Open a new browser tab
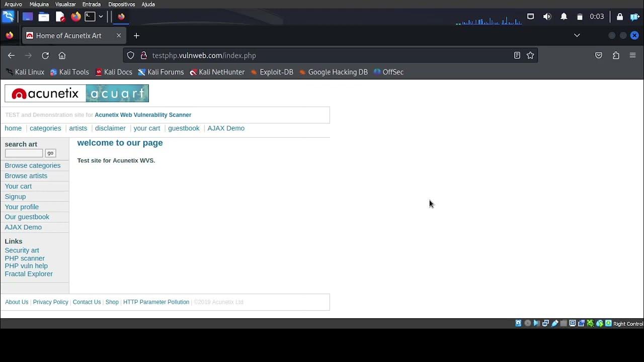 pos(136,36)
